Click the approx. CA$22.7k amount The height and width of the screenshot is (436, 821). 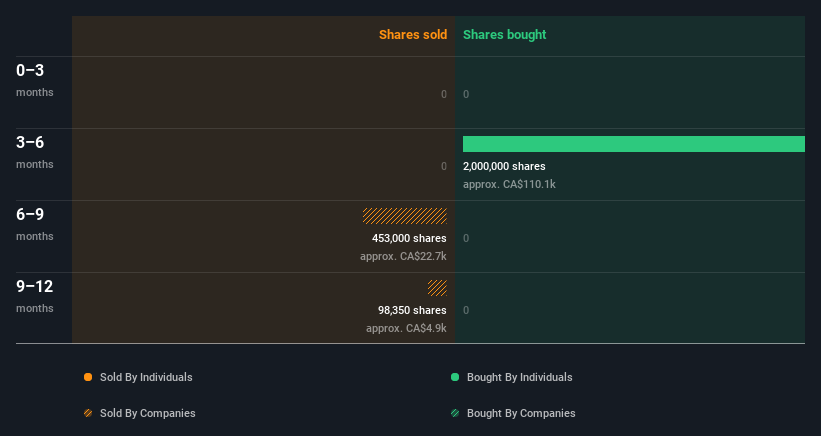pos(403,256)
